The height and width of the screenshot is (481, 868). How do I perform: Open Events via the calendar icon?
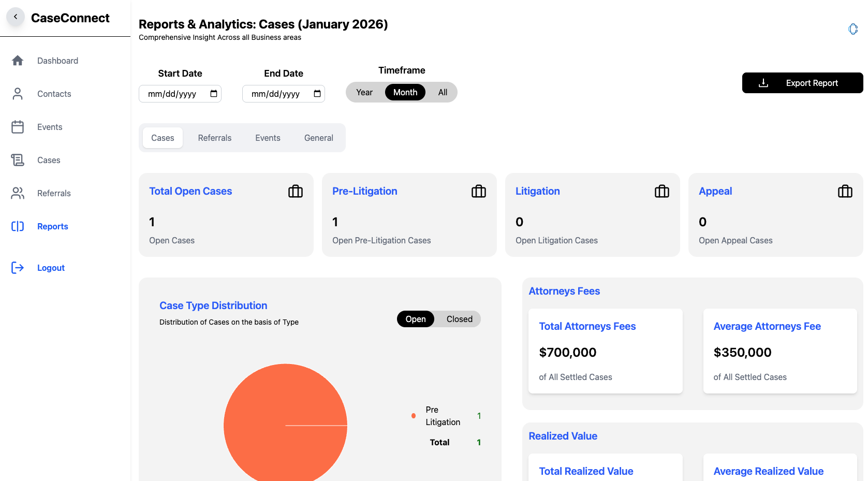tap(18, 127)
